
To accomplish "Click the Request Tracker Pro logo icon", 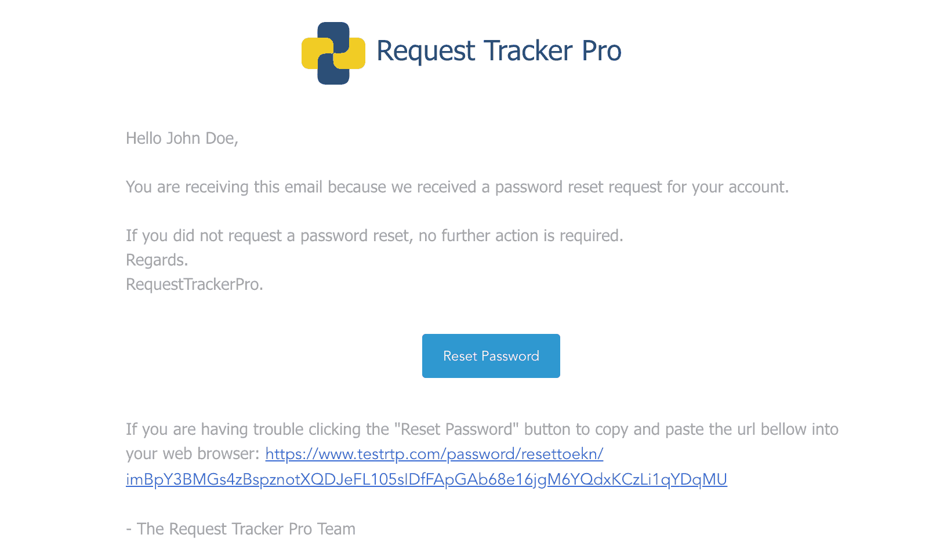I will pos(333,53).
